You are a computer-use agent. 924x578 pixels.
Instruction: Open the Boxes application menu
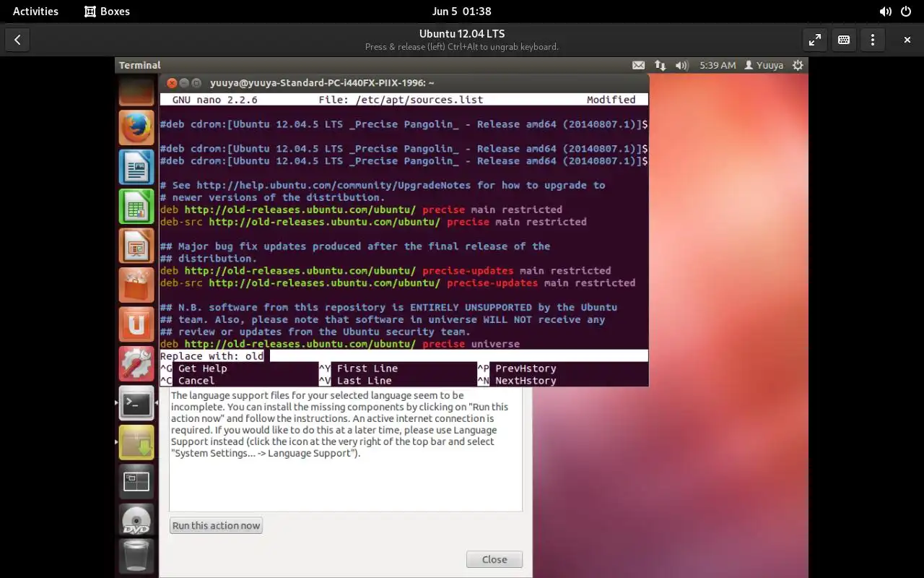pos(107,12)
